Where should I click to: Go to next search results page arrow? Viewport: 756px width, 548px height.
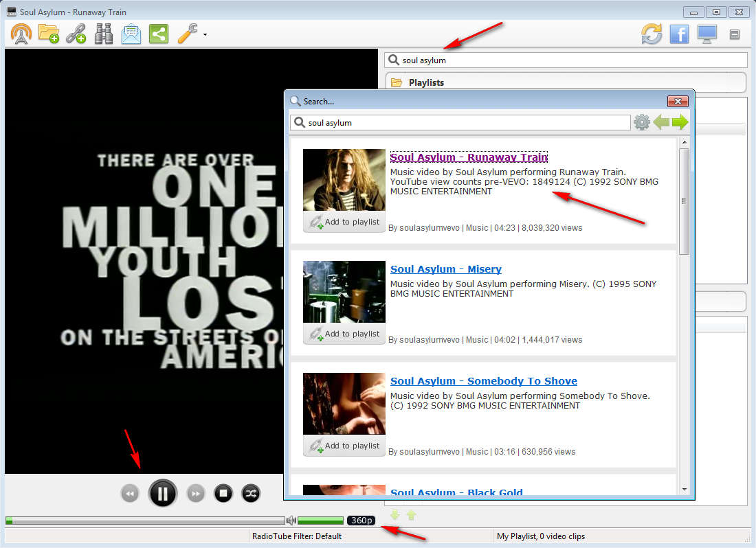[680, 123]
